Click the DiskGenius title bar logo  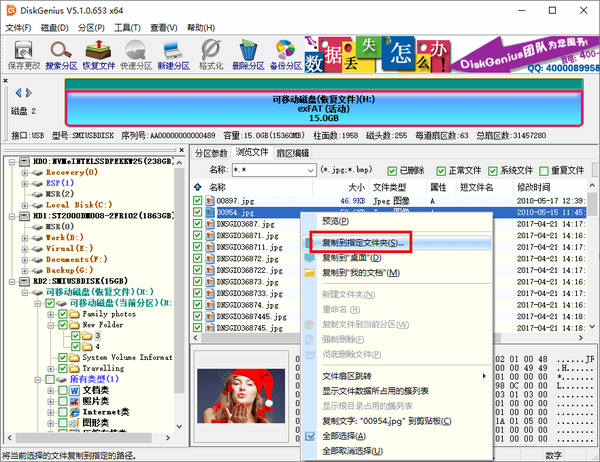point(11,10)
